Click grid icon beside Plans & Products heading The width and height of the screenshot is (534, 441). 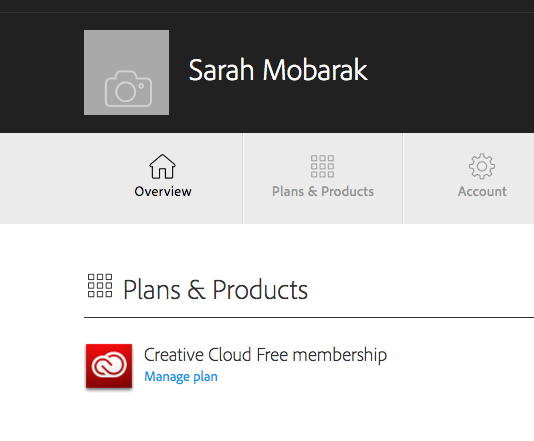(100, 285)
